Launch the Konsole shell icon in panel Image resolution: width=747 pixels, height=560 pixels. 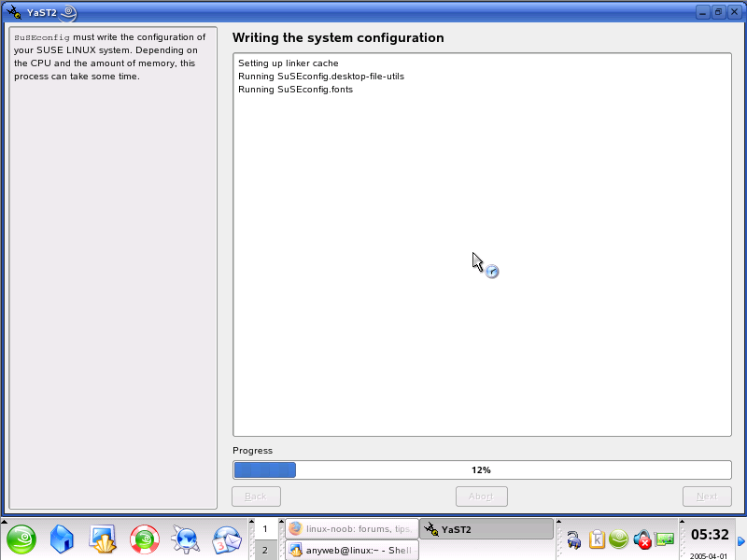103,539
